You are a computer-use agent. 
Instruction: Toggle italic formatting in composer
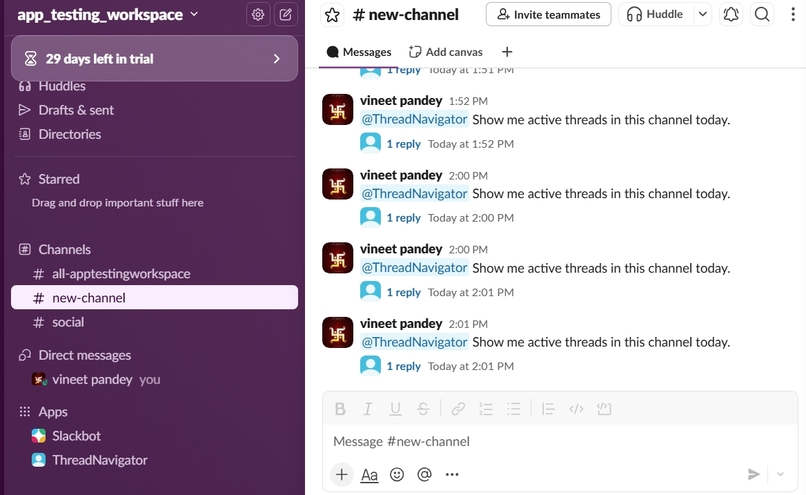[x=368, y=409]
